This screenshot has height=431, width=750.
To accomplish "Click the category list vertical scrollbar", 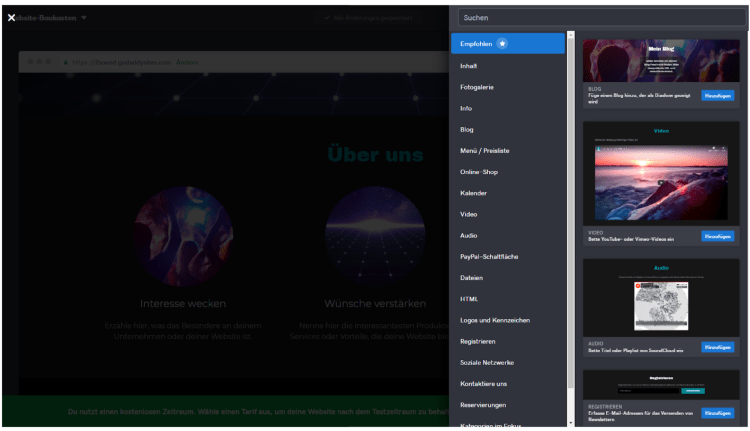I will [571, 200].
